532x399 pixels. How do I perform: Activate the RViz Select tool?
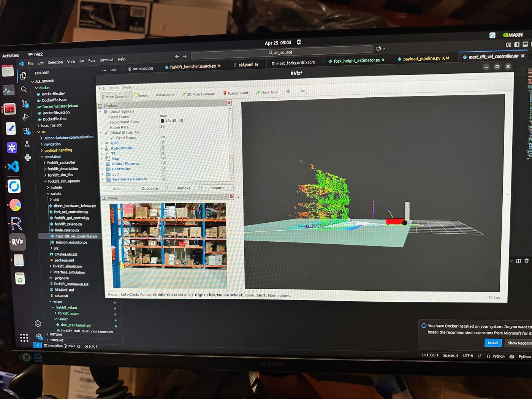click(x=141, y=96)
